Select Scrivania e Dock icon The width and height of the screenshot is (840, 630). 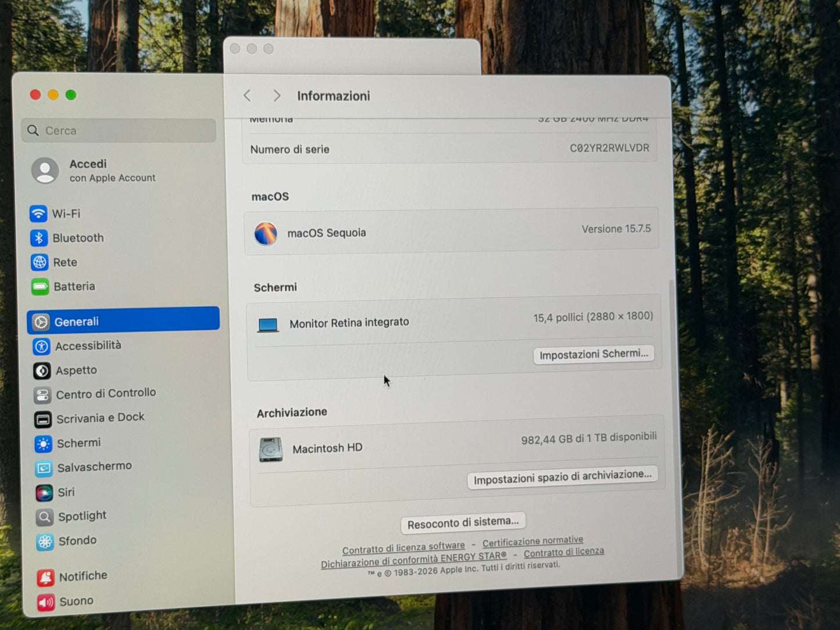[x=43, y=419]
